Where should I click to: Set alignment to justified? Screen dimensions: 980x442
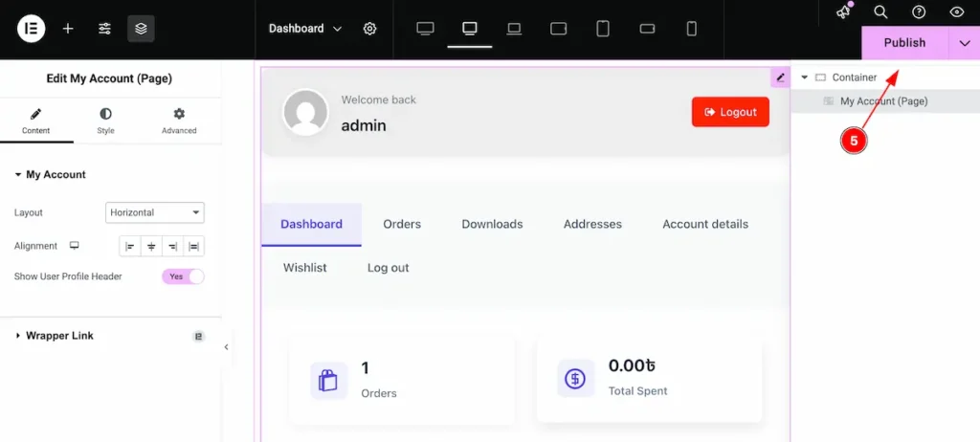click(x=194, y=247)
